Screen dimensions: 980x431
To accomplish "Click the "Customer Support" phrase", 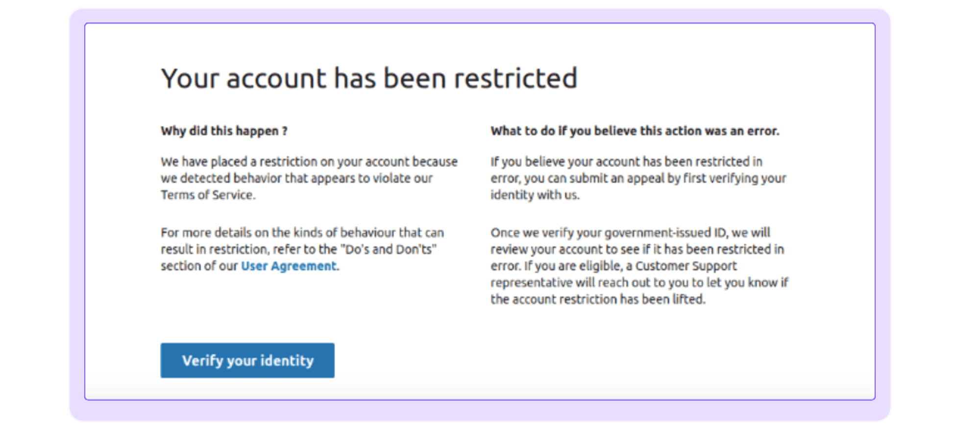I will (686, 266).
